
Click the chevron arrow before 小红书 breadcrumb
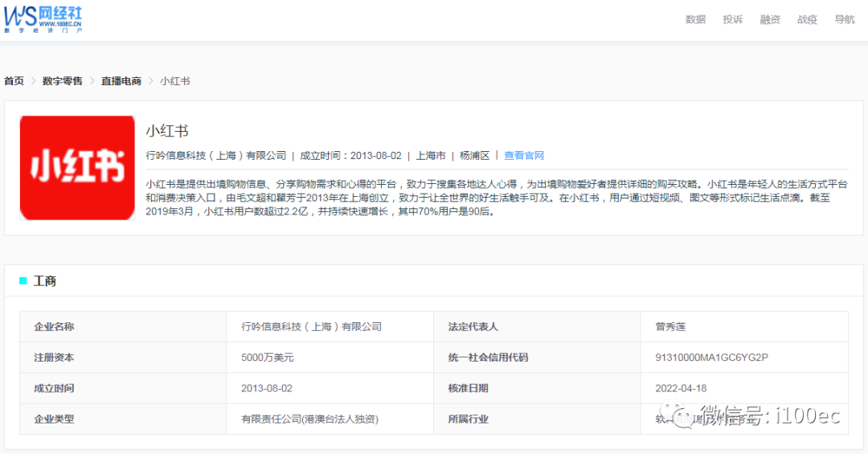point(150,81)
